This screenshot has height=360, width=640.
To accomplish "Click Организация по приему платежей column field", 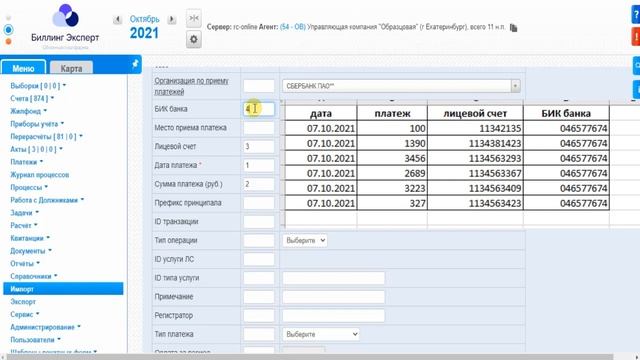I will point(259,86).
